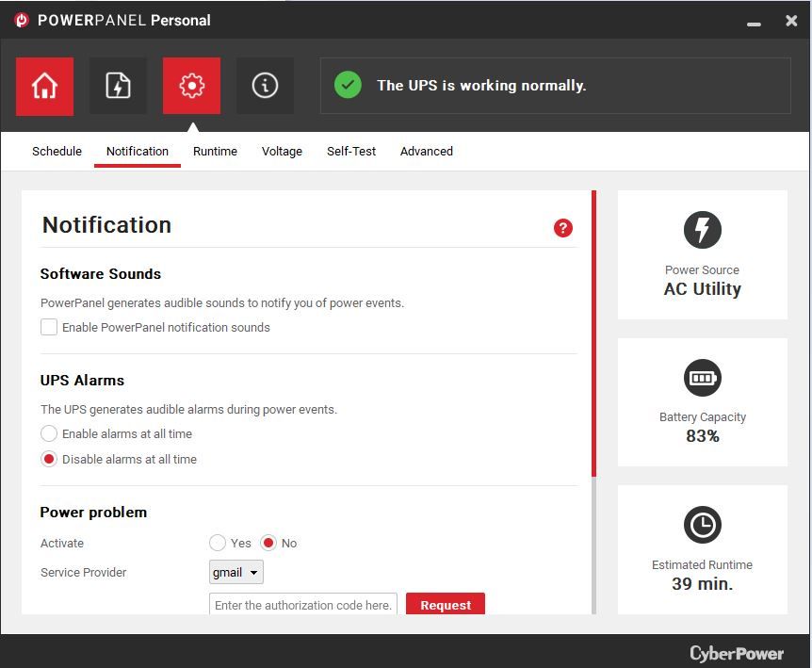Click the 'Service Provider' label
The height and width of the screenshot is (668, 812).
84,572
